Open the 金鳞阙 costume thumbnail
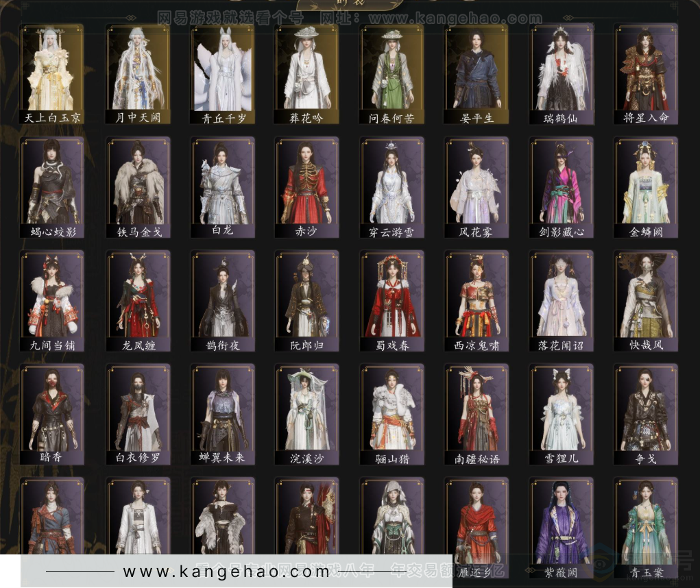 point(645,187)
